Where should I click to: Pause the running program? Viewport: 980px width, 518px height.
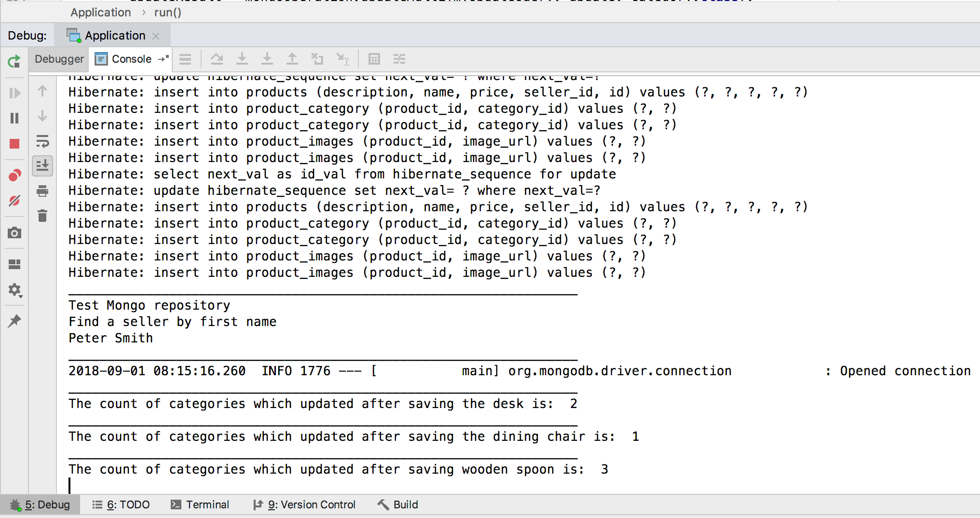click(x=14, y=118)
